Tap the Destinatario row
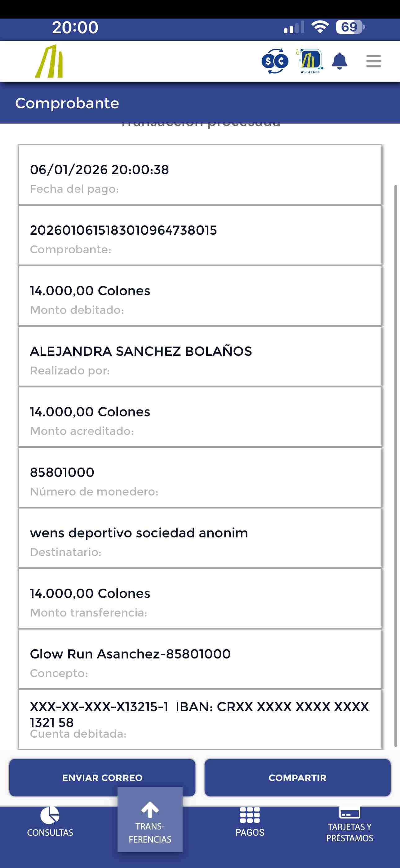 pos(200,538)
